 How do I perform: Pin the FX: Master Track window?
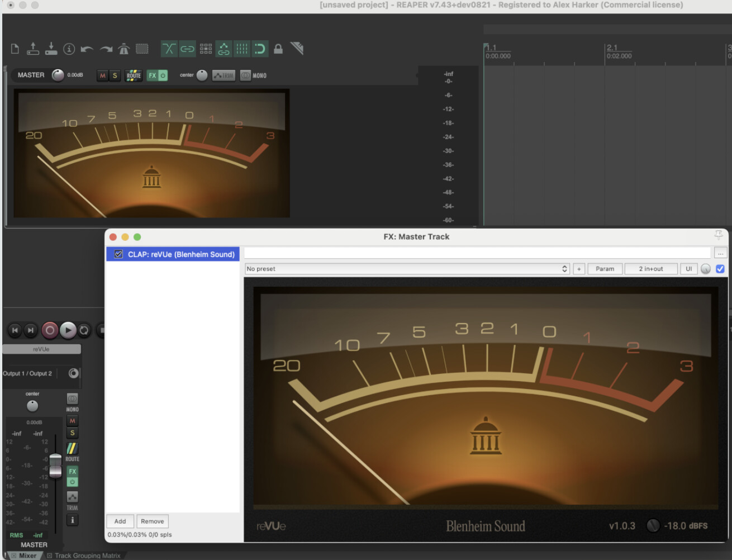(x=719, y=234)
